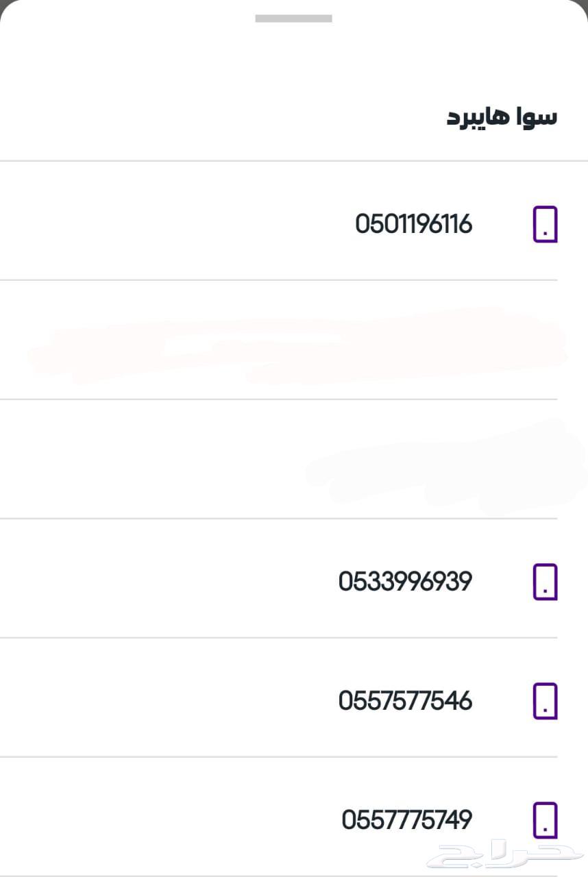Grab the sheet drag handle at top
The image size is (588, 877).
pos(293,18)
